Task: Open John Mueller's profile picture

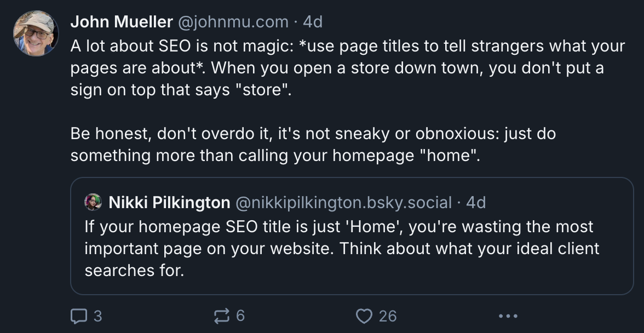Action: coord(36,33)
